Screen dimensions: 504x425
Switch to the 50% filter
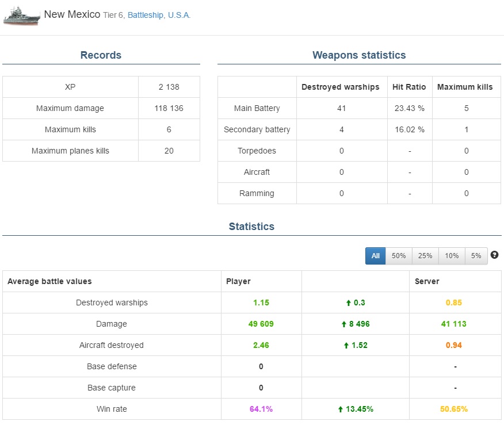click(399, 256)
